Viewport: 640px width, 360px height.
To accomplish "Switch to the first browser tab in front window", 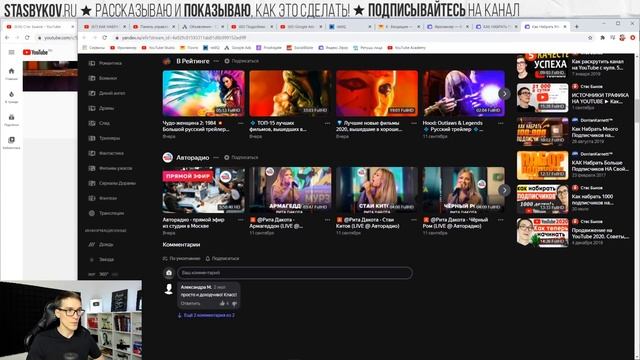I will (104, 27).
